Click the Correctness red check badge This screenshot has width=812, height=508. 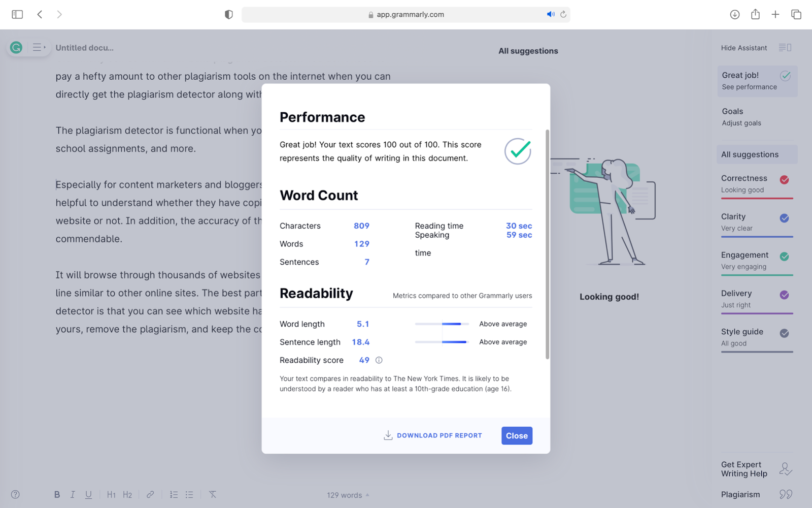tap(784, 179)
